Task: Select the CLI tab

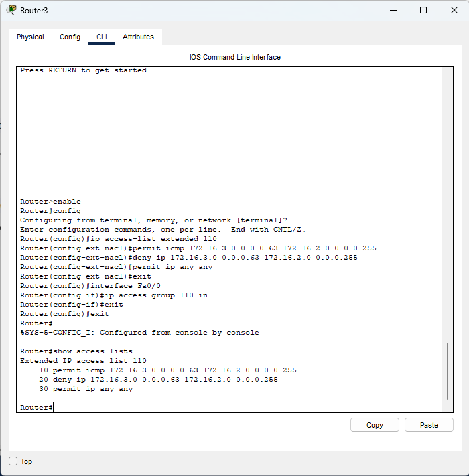Action: [x=101, y=37]
